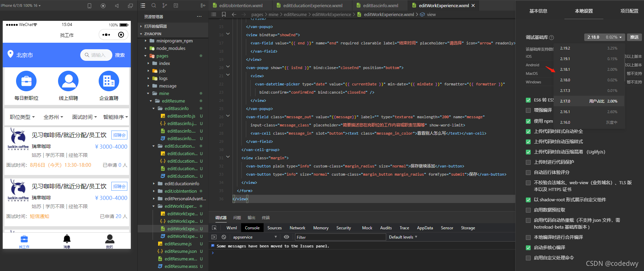This screenshot has width=644, height=271.
Task: Click the 搜索 button in mini program
Action: (120, 55)
